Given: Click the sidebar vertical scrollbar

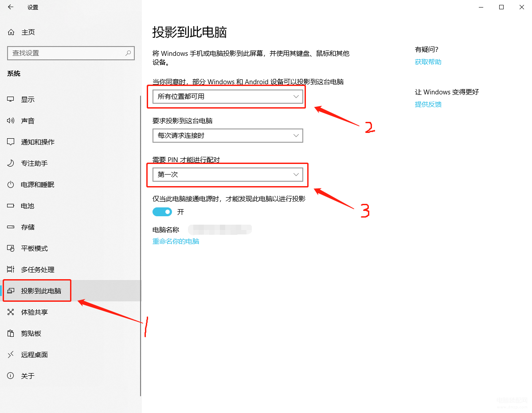Looking at the screenshot, I should pyautogui.click(x=141, y=245).
